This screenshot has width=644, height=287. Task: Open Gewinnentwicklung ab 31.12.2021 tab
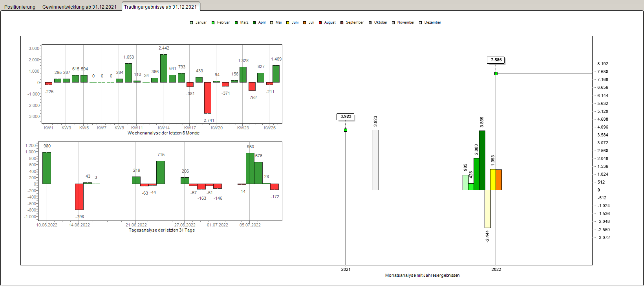click(x=79, y=7)
